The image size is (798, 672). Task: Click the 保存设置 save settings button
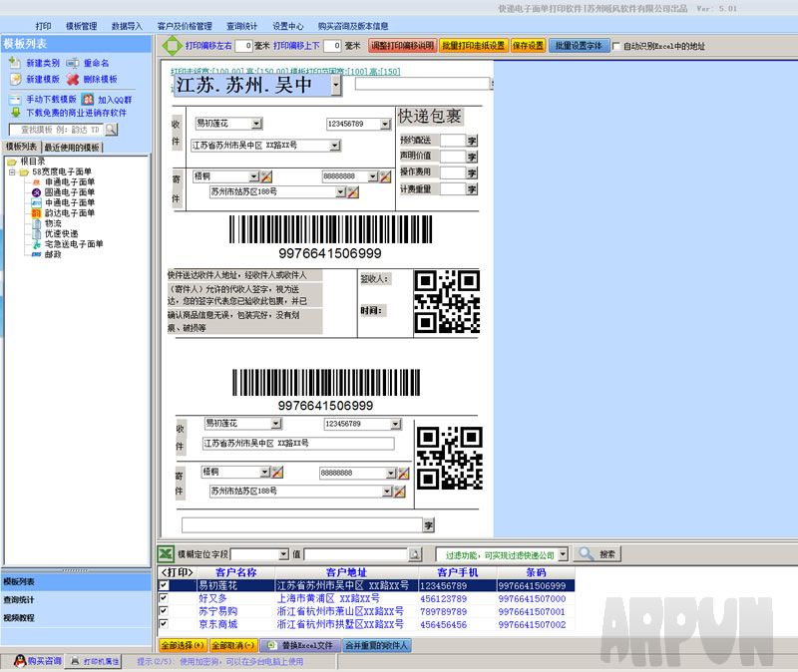pyautogui.click(x=529, y=46)
